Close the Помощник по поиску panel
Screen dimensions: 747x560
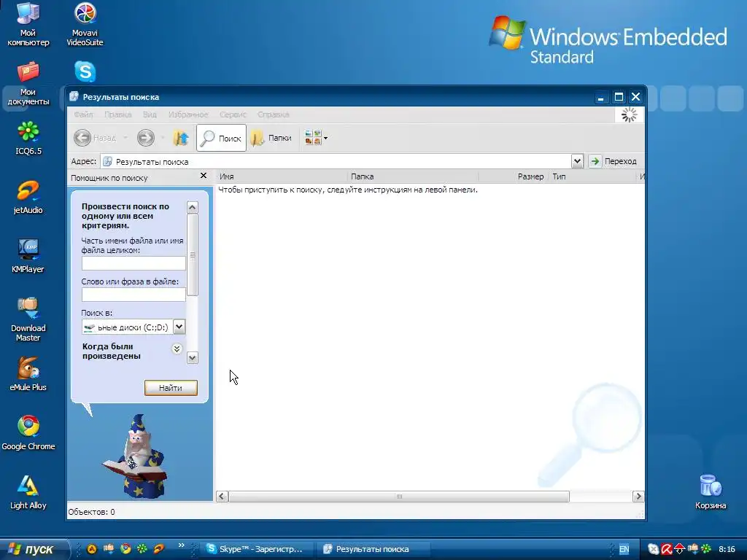click(204, 176)
